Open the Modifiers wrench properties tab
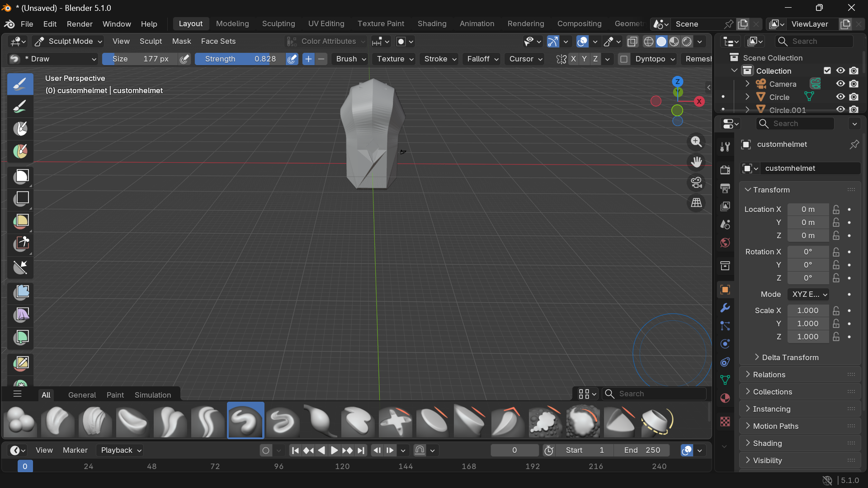868x488 pixels. click(725, 308)
